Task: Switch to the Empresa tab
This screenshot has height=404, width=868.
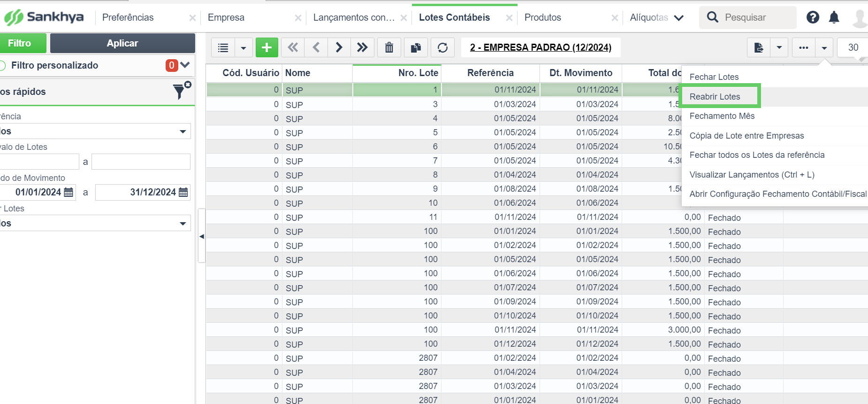Action: [x=226, y=17]
